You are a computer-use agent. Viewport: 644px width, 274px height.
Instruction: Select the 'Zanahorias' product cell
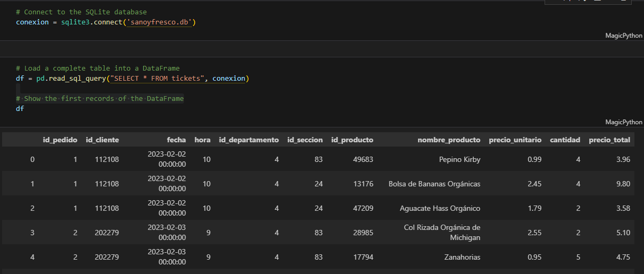[x=463, y=257]
